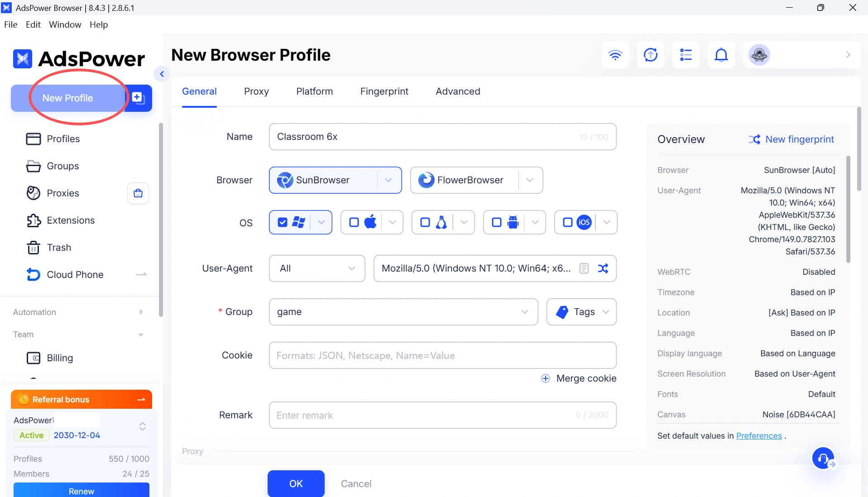Open the Edit menu

tap(33, 24)
